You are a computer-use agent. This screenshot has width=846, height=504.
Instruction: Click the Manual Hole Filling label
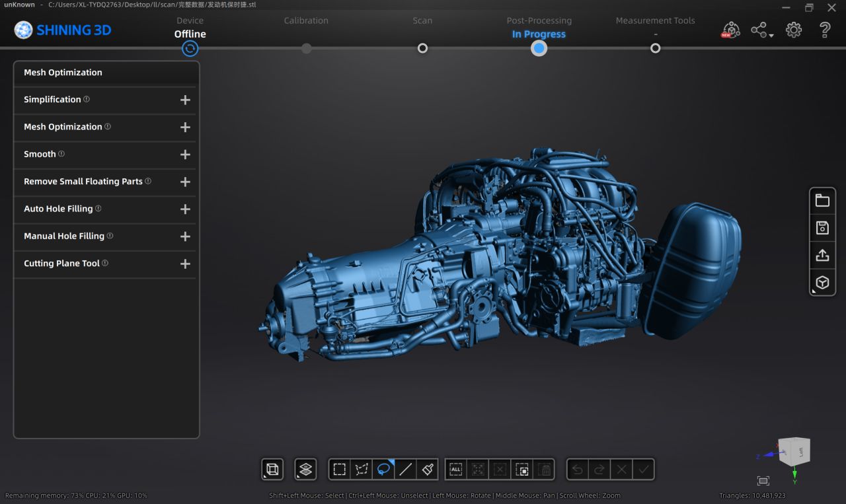coord(64,236)
